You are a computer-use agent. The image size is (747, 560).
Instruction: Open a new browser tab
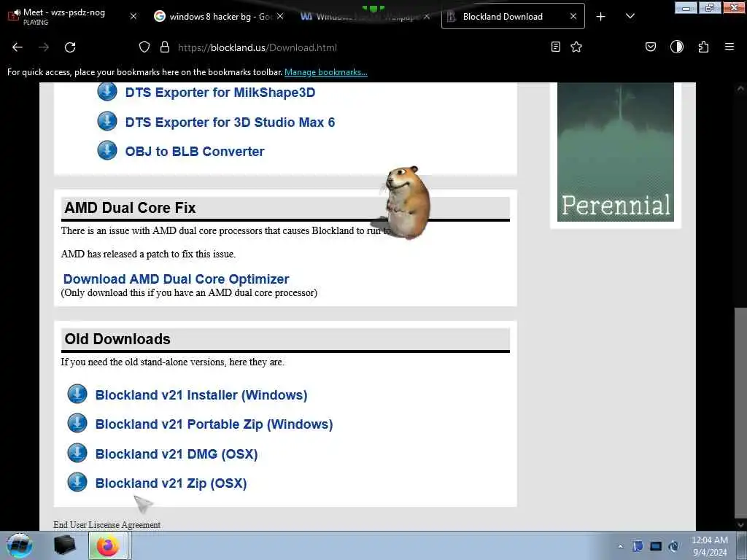601,17
